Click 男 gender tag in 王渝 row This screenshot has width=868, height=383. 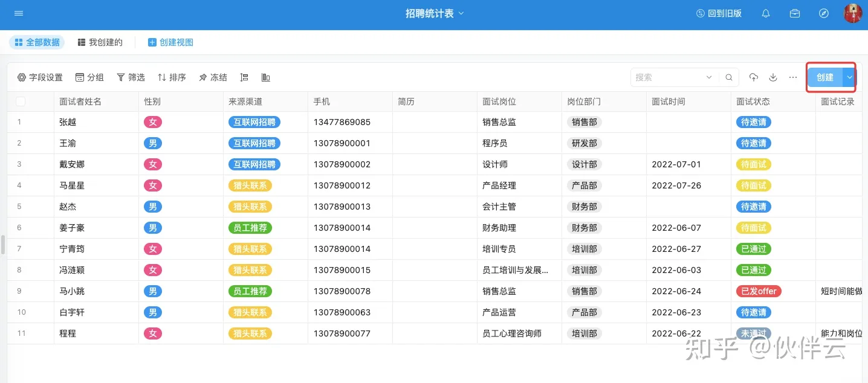[153, 143]
